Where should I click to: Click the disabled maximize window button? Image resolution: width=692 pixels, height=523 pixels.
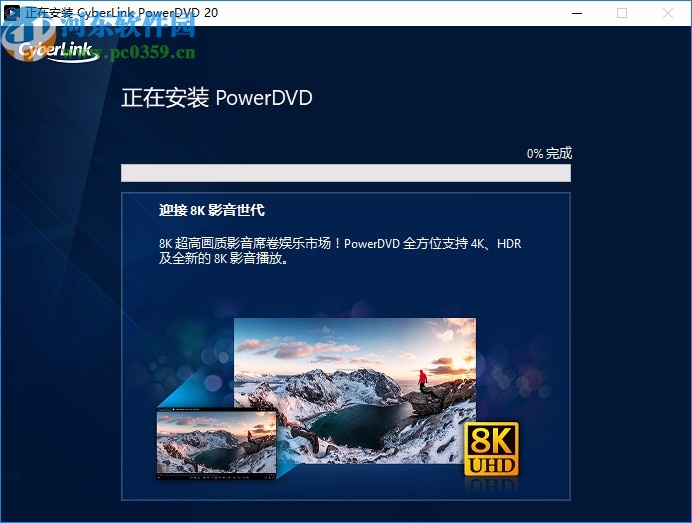click(622, 13)
